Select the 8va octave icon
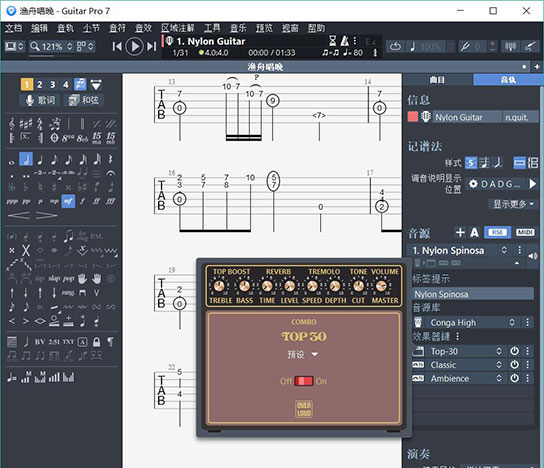 coord(68,138)
